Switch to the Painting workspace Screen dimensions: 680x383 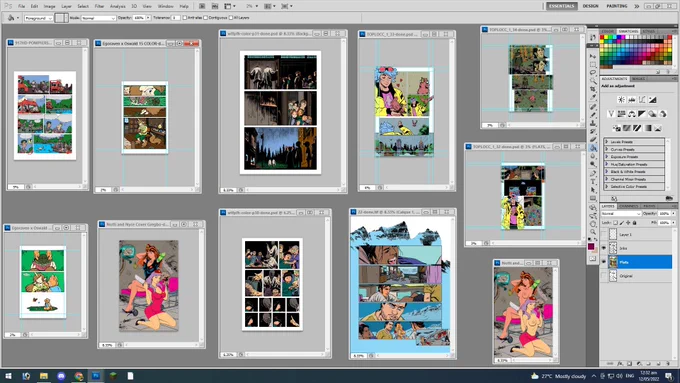click(617, 6)
